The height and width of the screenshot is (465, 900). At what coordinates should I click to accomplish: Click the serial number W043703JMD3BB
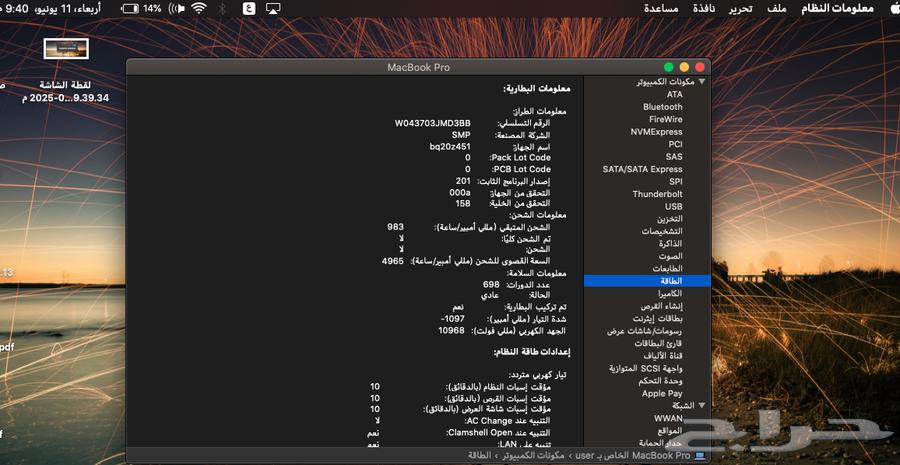click(x=433, y=123)
